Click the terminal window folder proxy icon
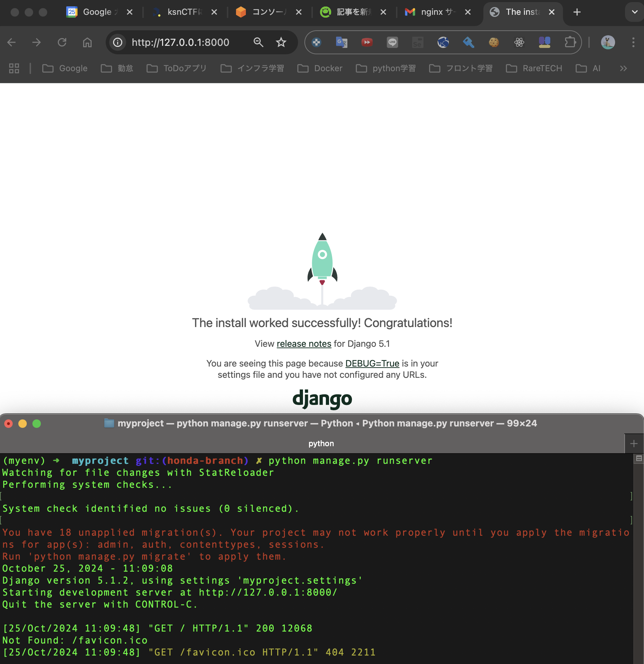Viewport: 644px width, 664px height. point(109,423)
